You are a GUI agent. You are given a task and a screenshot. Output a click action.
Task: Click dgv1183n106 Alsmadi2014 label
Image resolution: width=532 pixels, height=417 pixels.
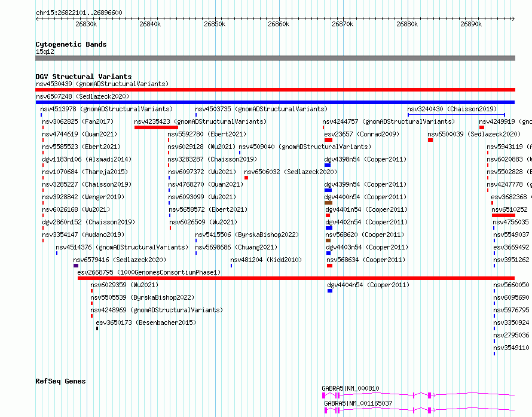[87, 159]
